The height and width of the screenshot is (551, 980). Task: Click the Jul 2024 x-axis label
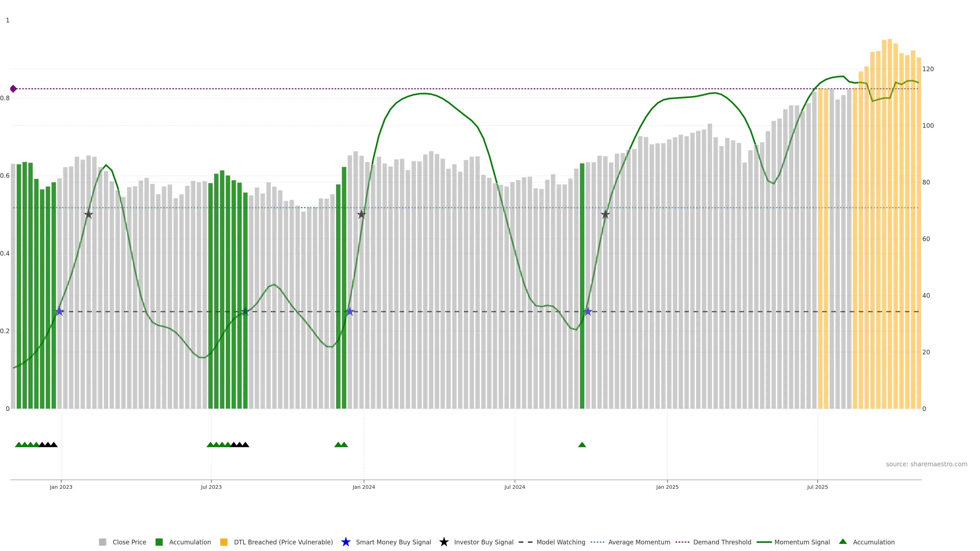point(514,487)
